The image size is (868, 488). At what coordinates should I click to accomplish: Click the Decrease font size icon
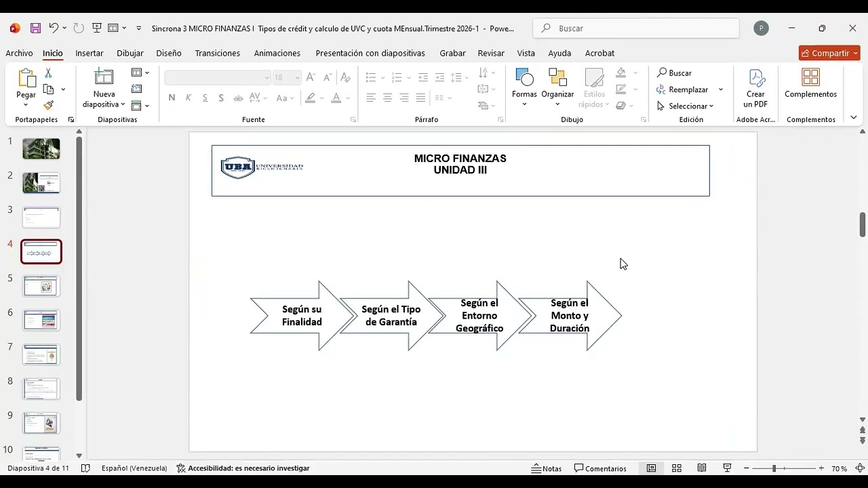tap(328, 78)
